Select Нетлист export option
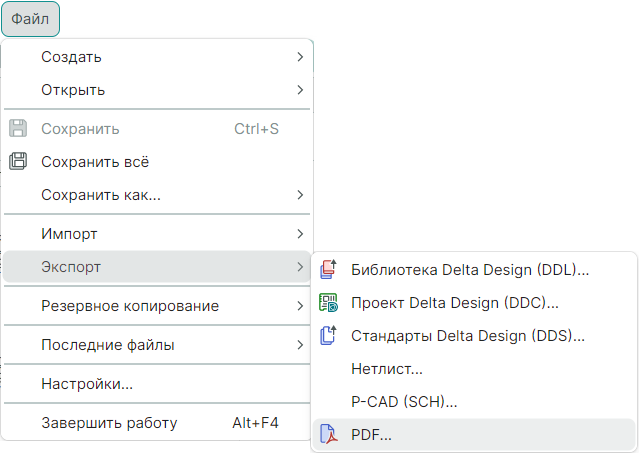This screenshot has width=639, height=453. coord(386,369)
